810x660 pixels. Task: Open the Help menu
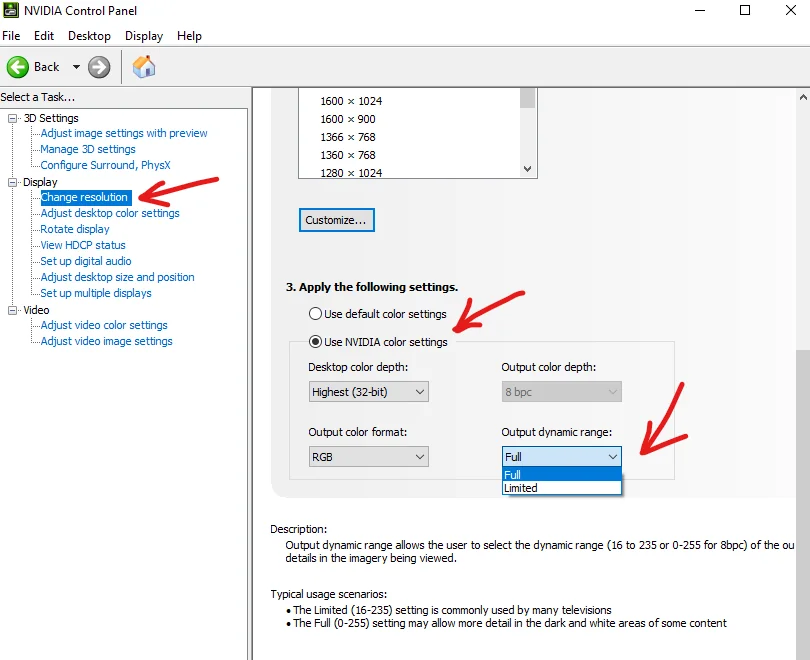[x=189, y=36]
